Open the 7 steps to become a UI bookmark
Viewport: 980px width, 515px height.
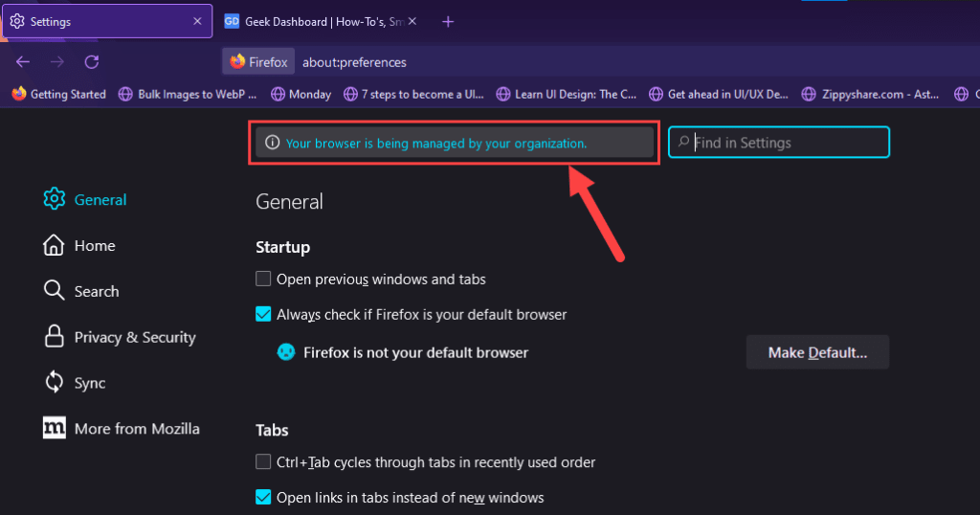point(413,95)
